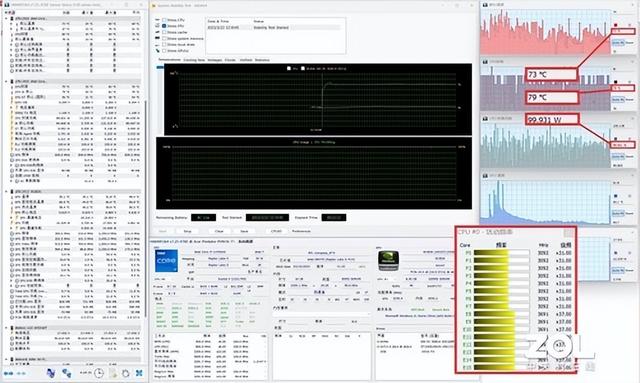Click the P0 core clock bar in CPU #0 popup
640x383 pixels.
pyautogui.click(x=502, y=253)
